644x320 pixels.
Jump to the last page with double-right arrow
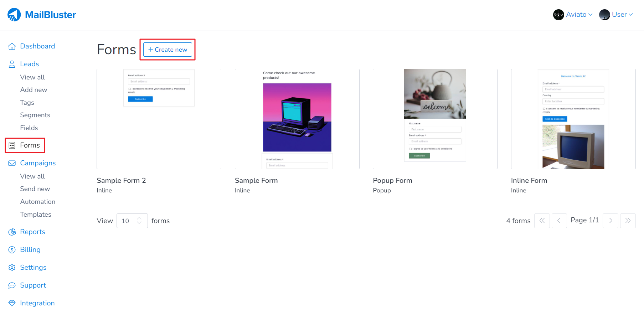[x=628, y=221]
